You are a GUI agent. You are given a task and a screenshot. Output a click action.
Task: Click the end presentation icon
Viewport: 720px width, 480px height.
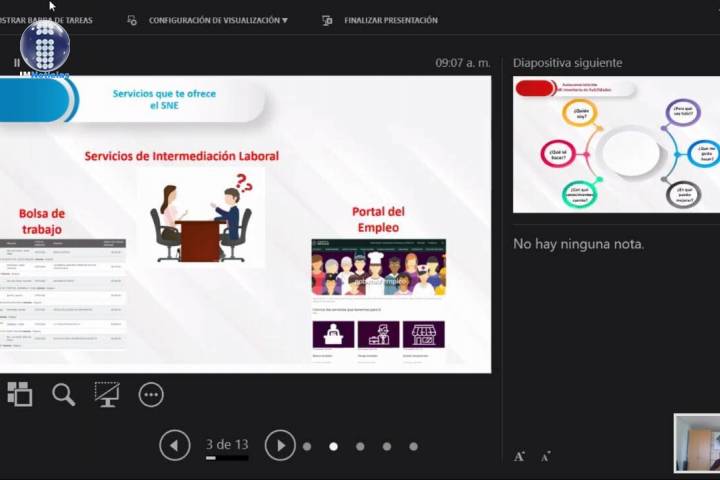[x=327, y=20]
